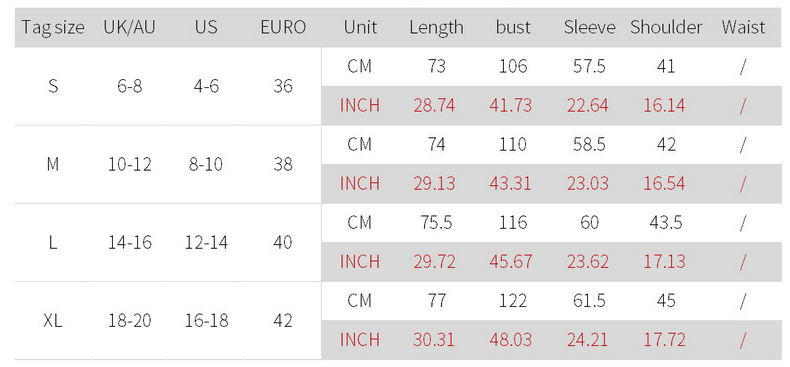Image resolution: width=790 pixels, height=367 pixels.
Task: Select the 58.5 sleeve value
Action: [589, 145]
